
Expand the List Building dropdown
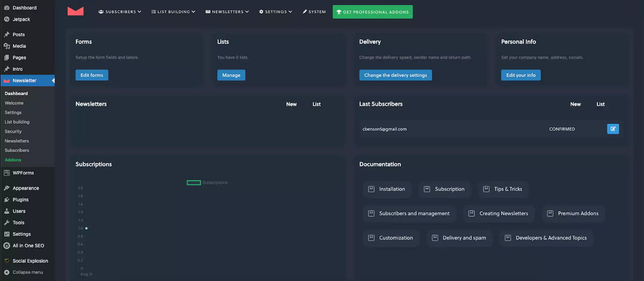[x=173, y=12]
